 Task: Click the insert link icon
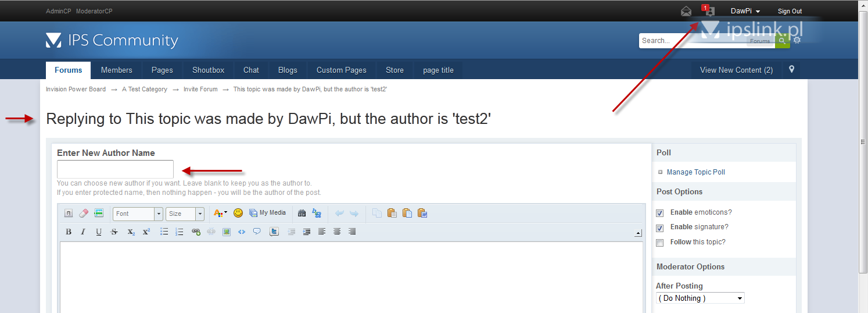[x=196, y=232]
